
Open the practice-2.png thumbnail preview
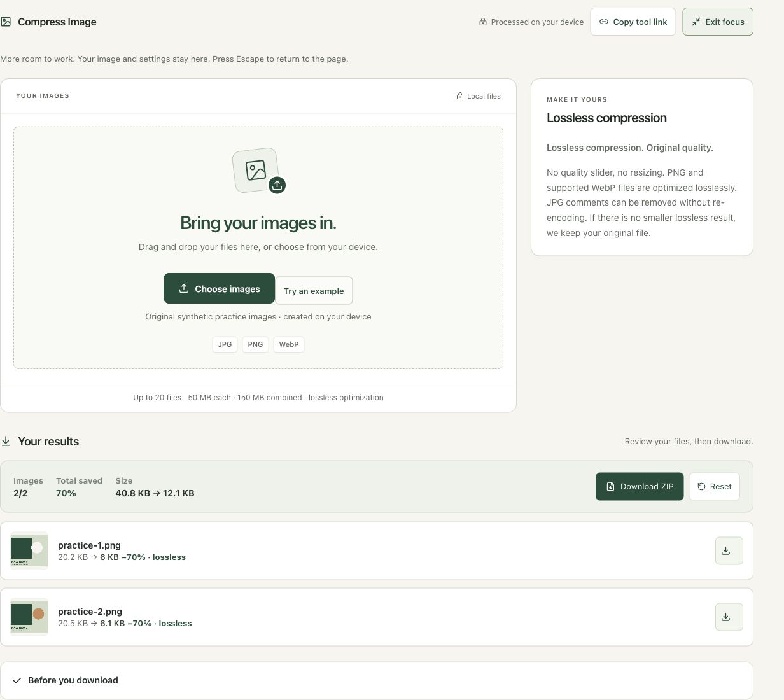pos(29,617)
